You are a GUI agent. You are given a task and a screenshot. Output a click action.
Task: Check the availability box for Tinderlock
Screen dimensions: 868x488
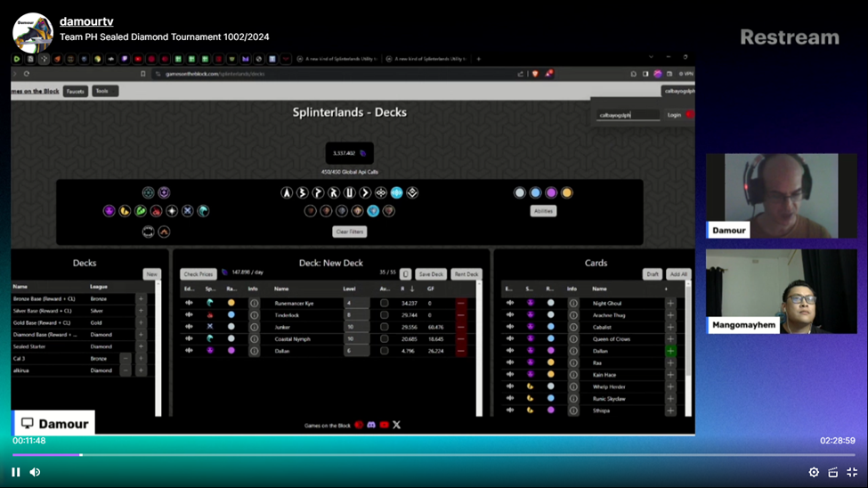(385, 314)
